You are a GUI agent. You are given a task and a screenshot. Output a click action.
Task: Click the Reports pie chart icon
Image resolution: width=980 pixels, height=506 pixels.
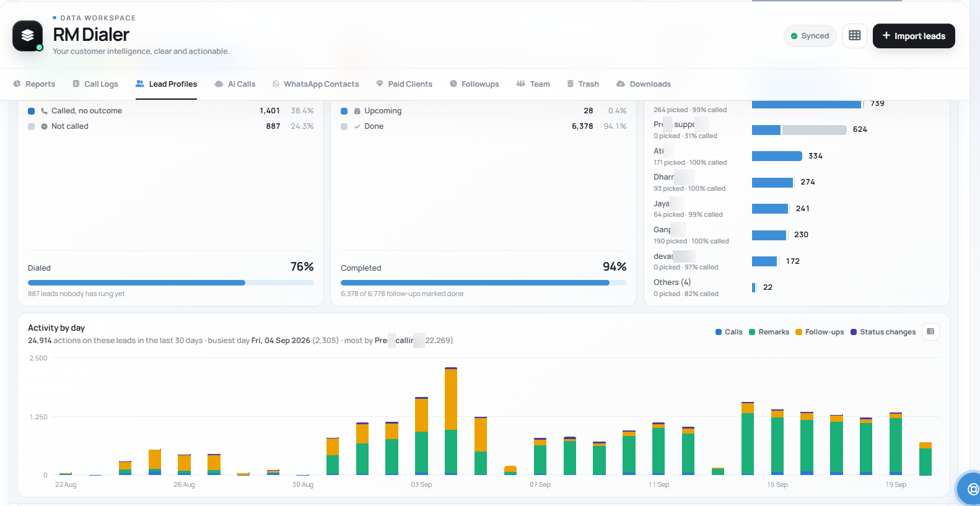pos(17,84)
